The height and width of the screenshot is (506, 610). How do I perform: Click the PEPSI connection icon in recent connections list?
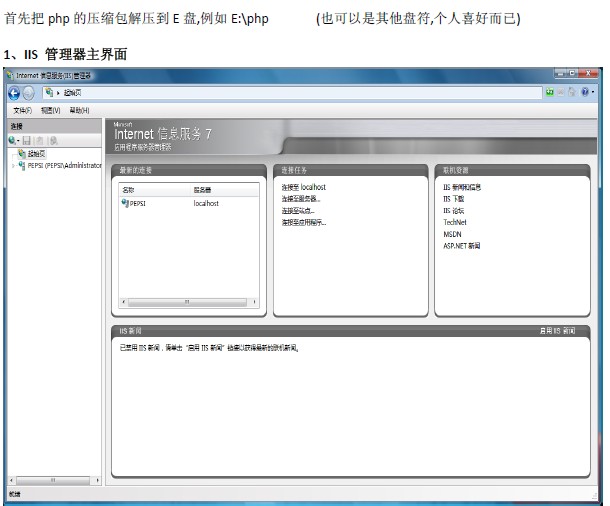(125, 203)
